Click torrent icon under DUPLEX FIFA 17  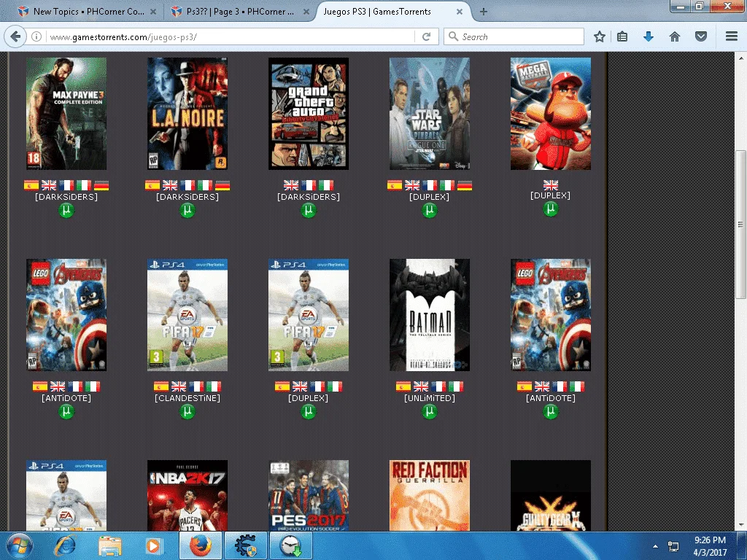point(309,411)
